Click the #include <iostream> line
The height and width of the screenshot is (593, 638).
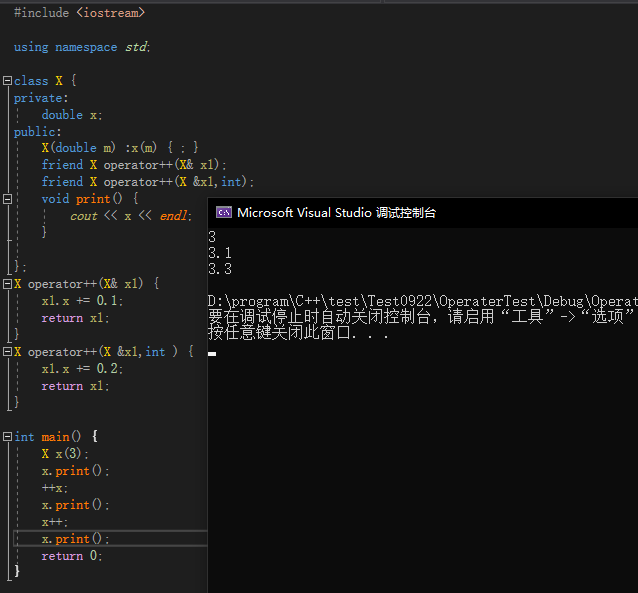point(79,13)
